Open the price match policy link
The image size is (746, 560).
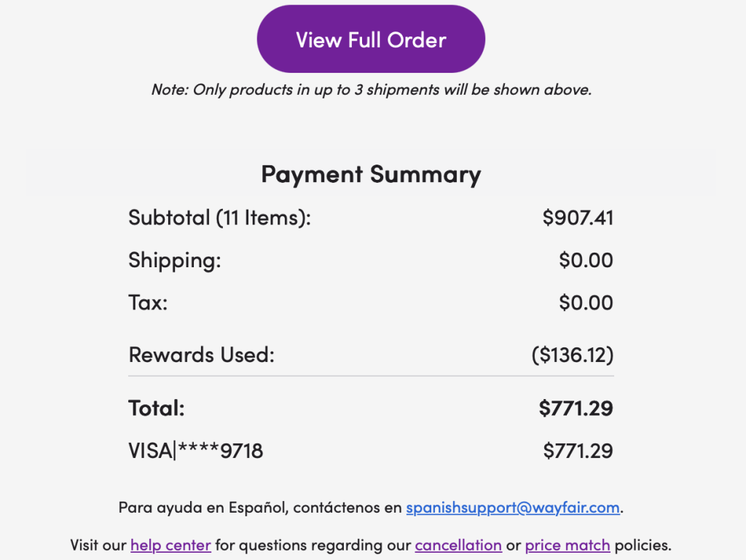coord(568,545)
